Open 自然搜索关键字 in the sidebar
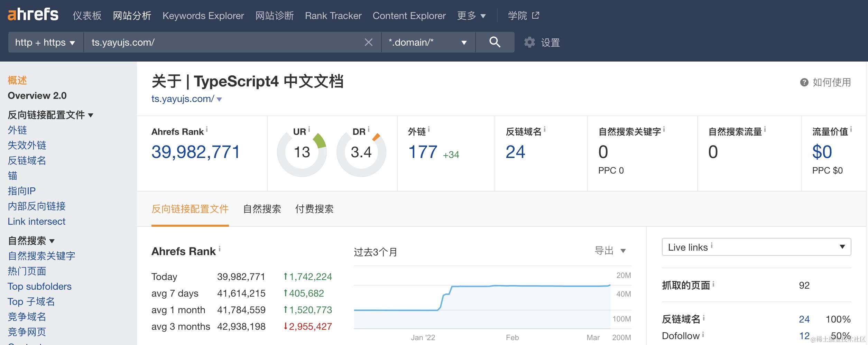This screenshot has height=345, width=868. click(x=41, y=256)
